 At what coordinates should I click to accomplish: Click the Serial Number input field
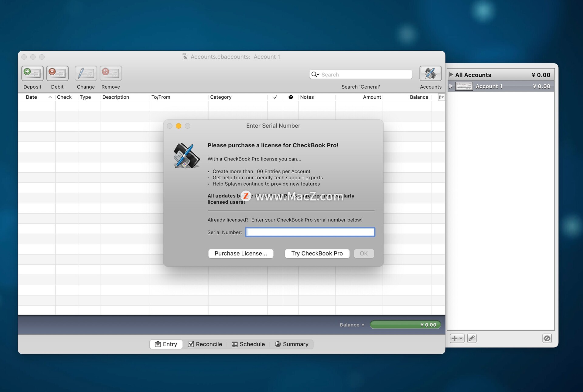click(x=310, y=232)
